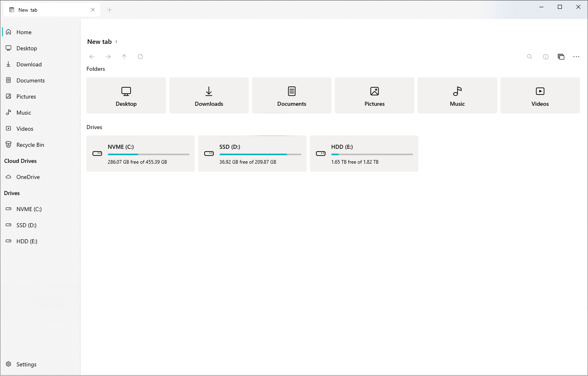Click the Cloud Drives section header

click(20, 161)
